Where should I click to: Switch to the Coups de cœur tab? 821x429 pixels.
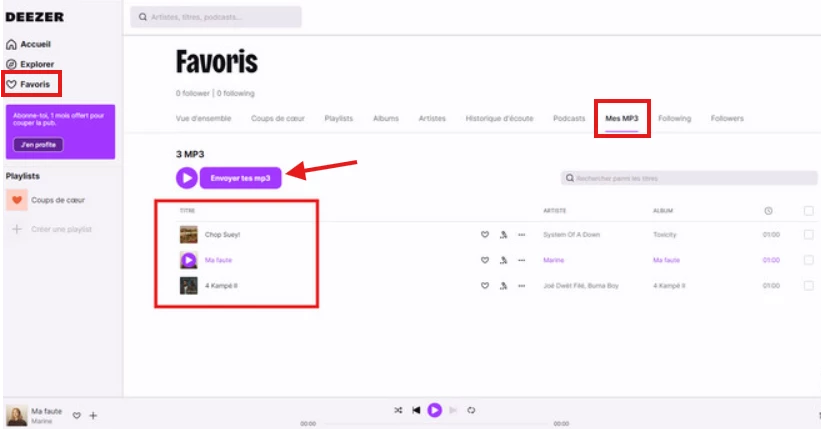(278, 118)
